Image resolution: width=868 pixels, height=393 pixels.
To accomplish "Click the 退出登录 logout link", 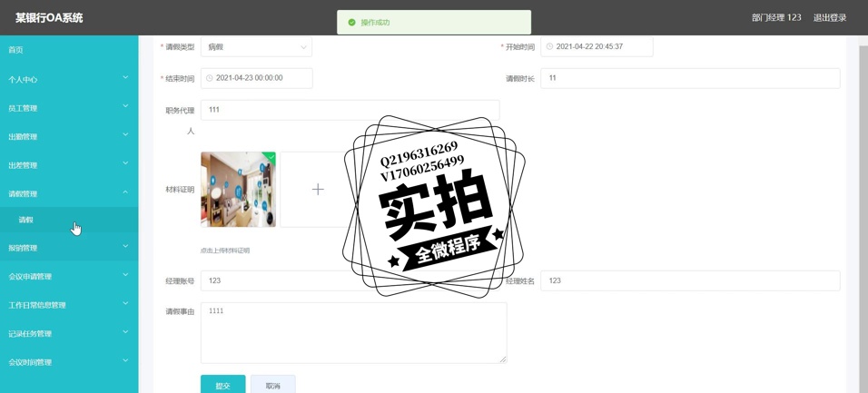I will pyautogui.click(x=829, y=17).
